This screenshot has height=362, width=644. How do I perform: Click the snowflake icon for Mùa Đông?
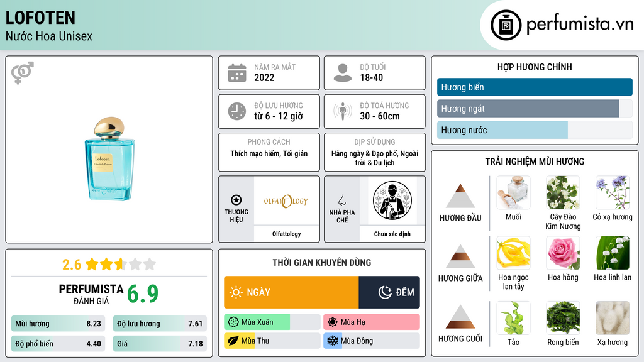333,341
